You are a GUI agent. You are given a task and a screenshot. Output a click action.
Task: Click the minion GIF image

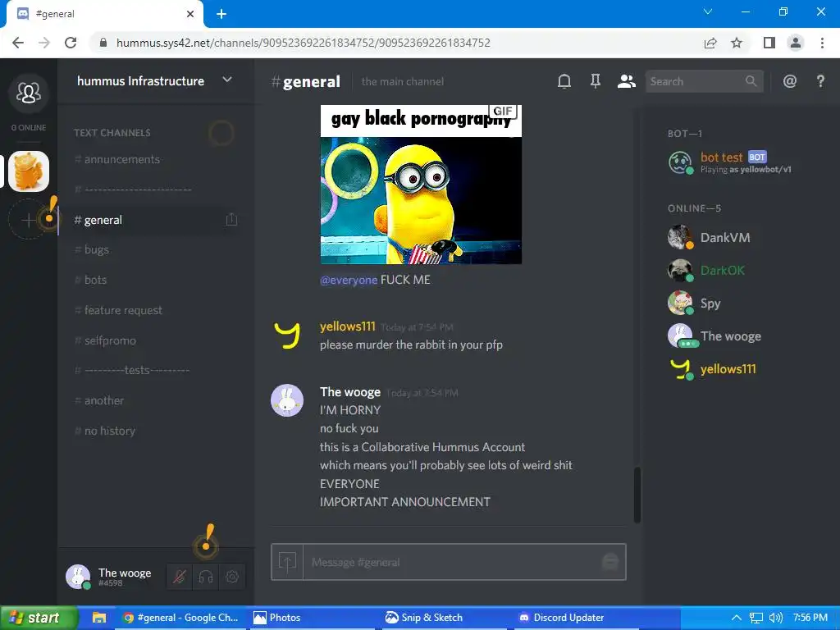[x=421, y=185]
